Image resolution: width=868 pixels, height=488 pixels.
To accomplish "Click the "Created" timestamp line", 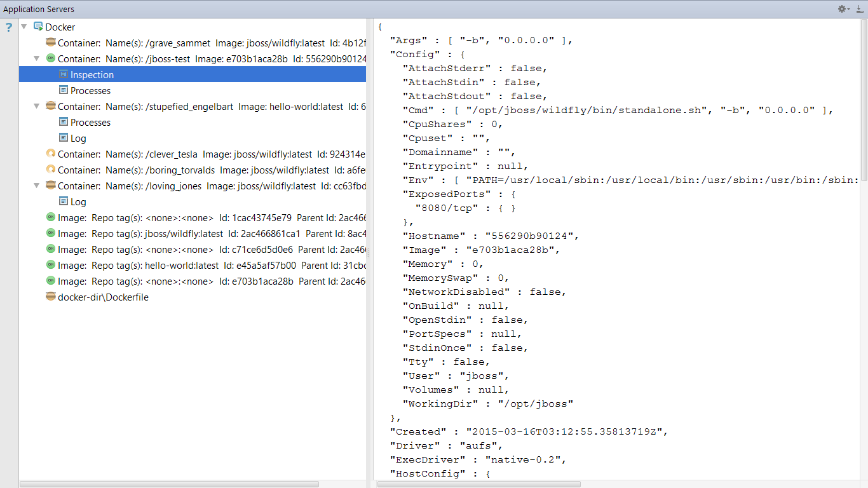I will click(529, 431).
